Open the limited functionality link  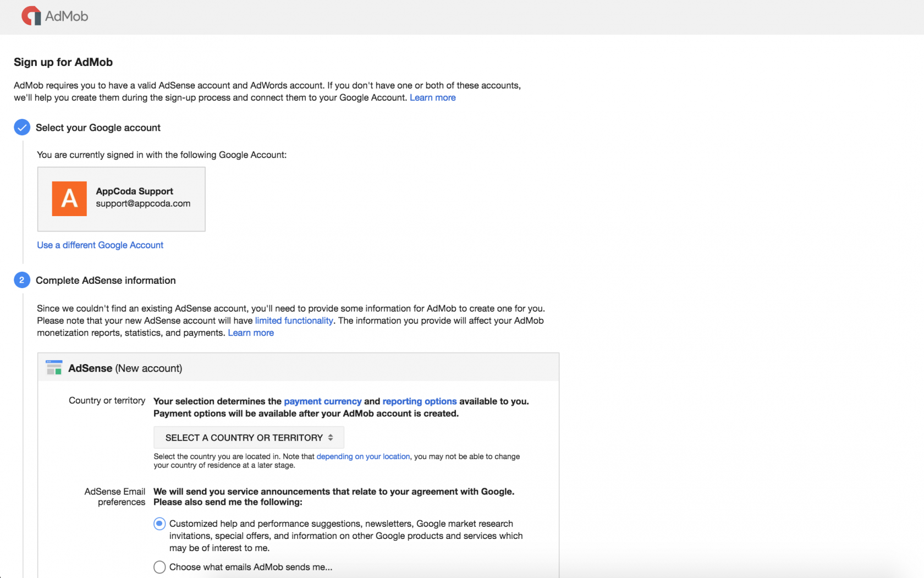pyautogui.click(x=294, y=321)
